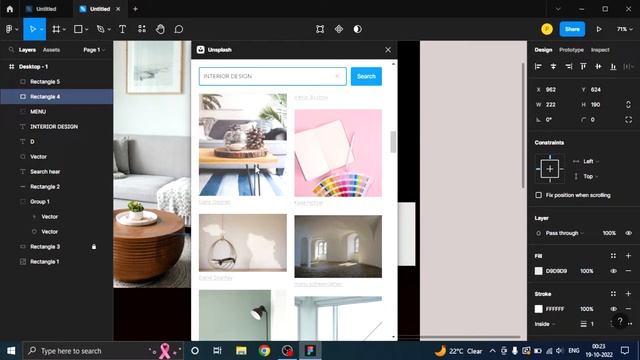
Task: Click Align top icon
Action: 583,66
